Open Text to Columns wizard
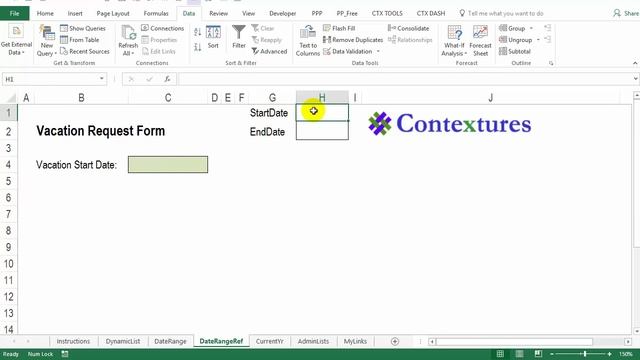The image size is (640, 360). coord(308,40)
